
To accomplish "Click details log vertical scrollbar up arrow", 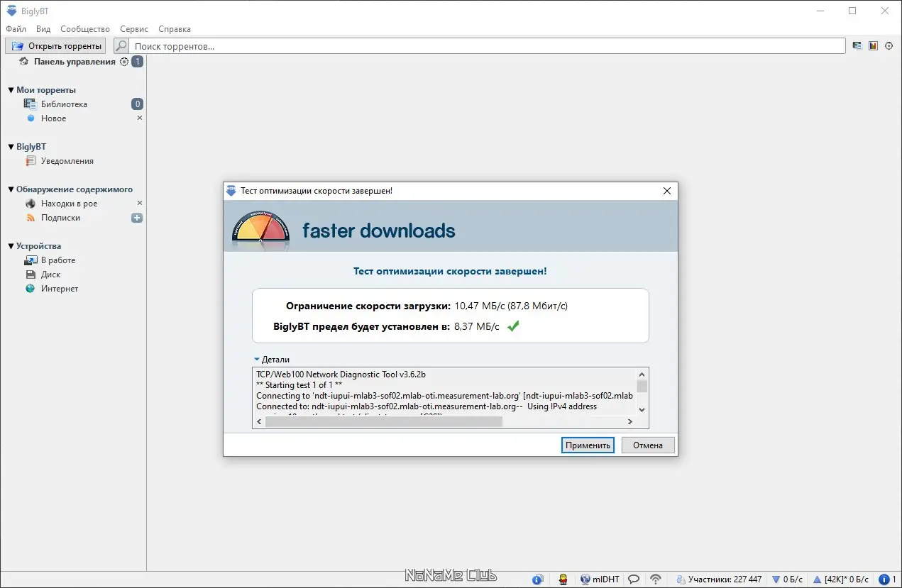I will 642,375.
